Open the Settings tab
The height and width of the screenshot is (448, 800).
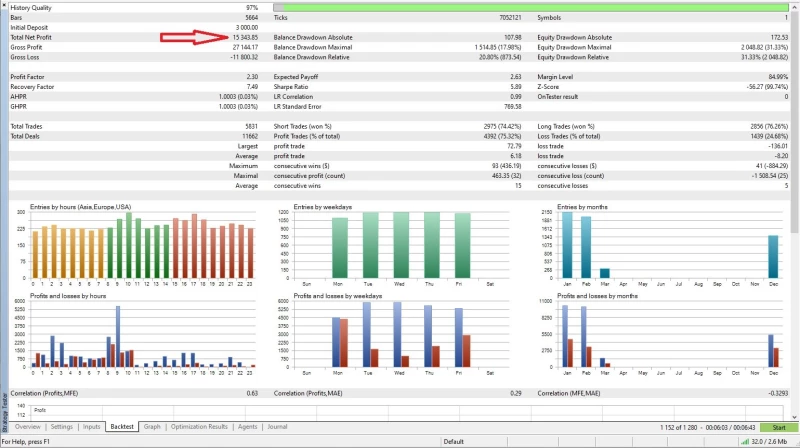[62, 427]
